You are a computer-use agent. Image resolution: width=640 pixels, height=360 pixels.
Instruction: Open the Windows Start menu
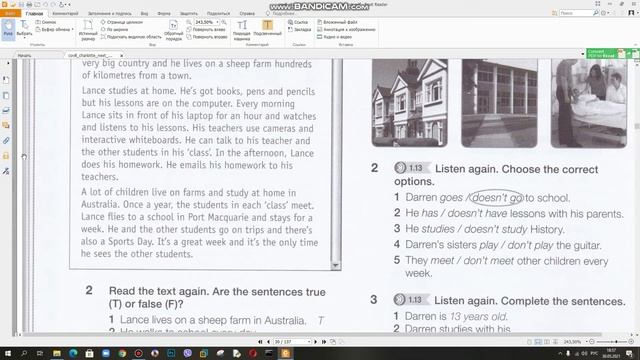[7, 353]
